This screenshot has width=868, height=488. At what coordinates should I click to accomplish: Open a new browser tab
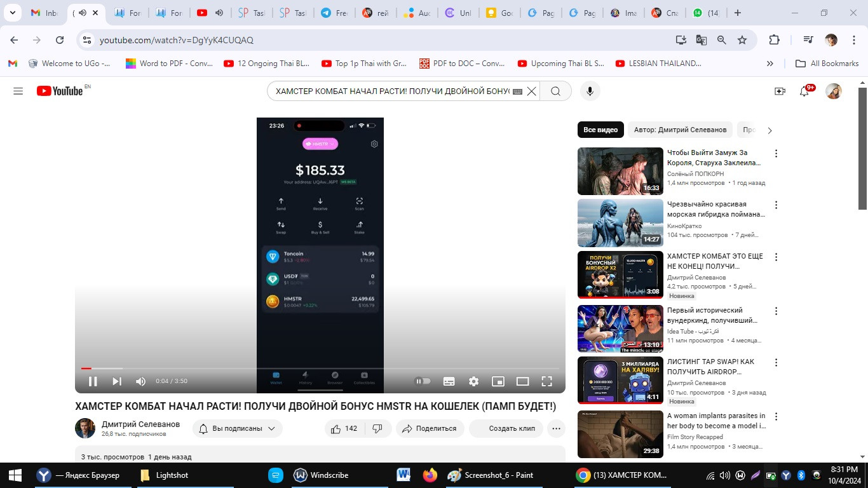[738, 13]
